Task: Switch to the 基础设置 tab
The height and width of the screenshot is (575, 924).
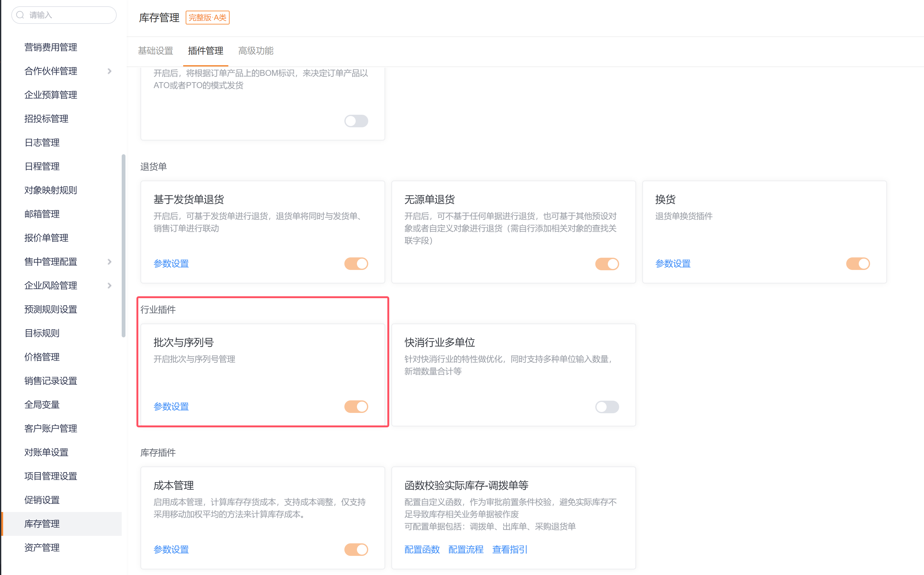Action: tap(155, 50)
